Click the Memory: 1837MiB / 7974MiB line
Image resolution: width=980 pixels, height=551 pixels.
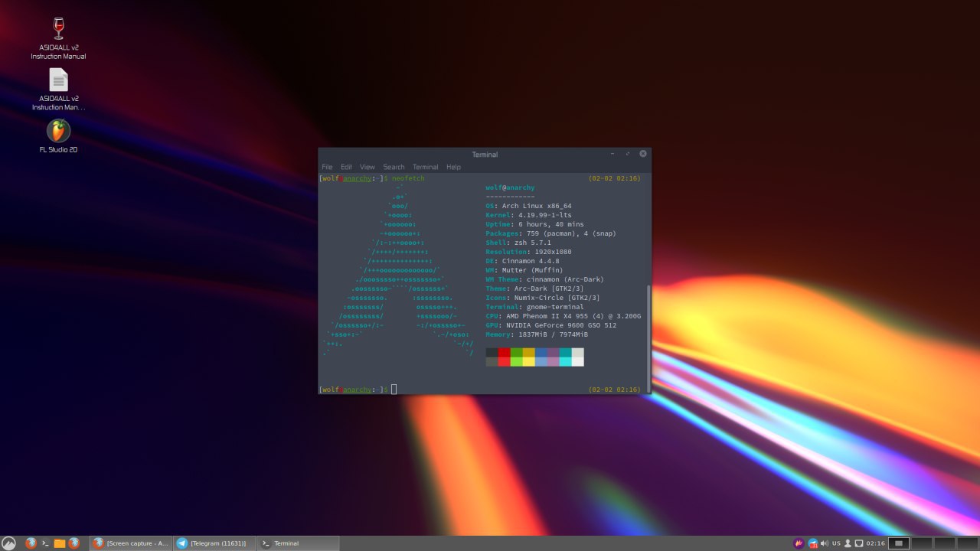click(537, 334)
